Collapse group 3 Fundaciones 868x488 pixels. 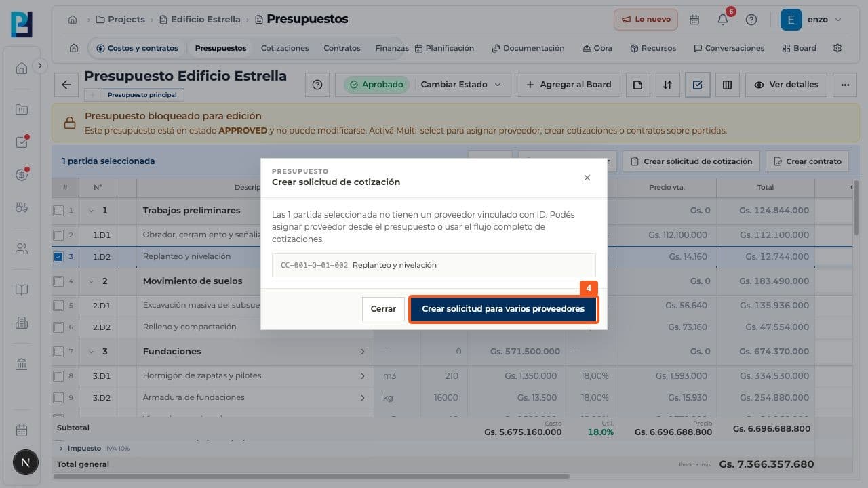pos(91,352)
